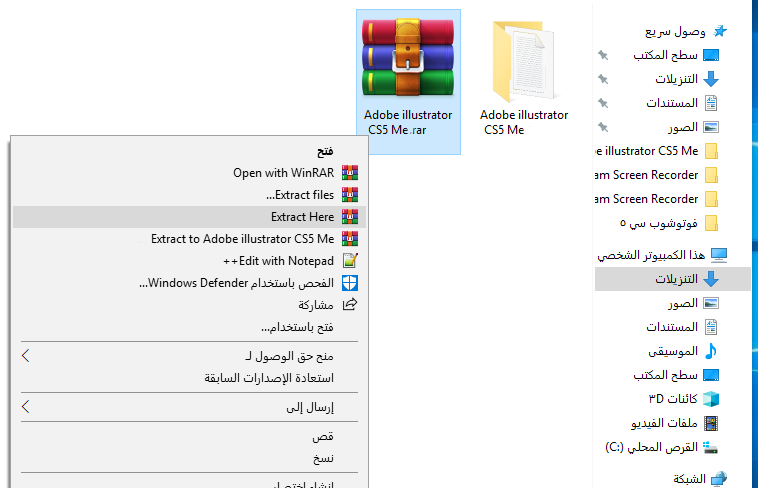The width and height of the screenshot is (758, 488).
Task: Click هذا الكمبيوتر الشخصي computer icon
Action: tap(719, 255)
